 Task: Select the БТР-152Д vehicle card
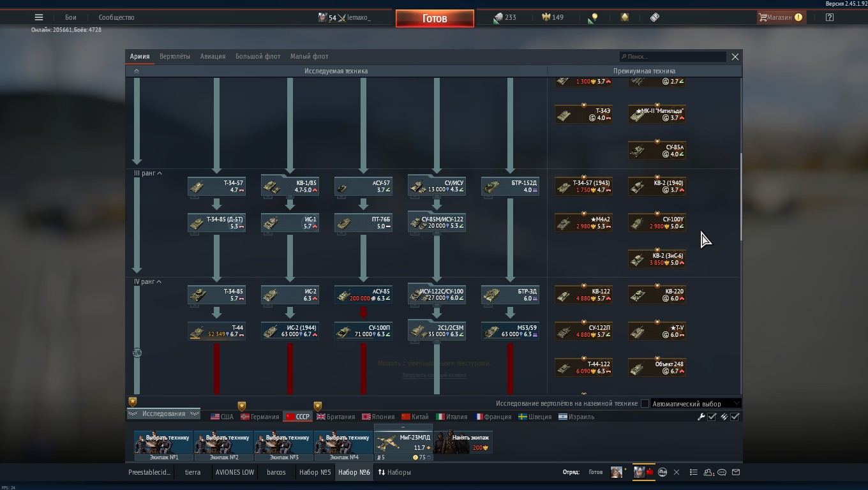coord(510,186)
